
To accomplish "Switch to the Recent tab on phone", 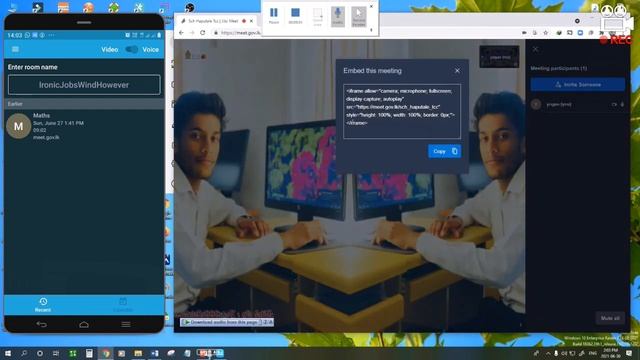I will (43, 305).
